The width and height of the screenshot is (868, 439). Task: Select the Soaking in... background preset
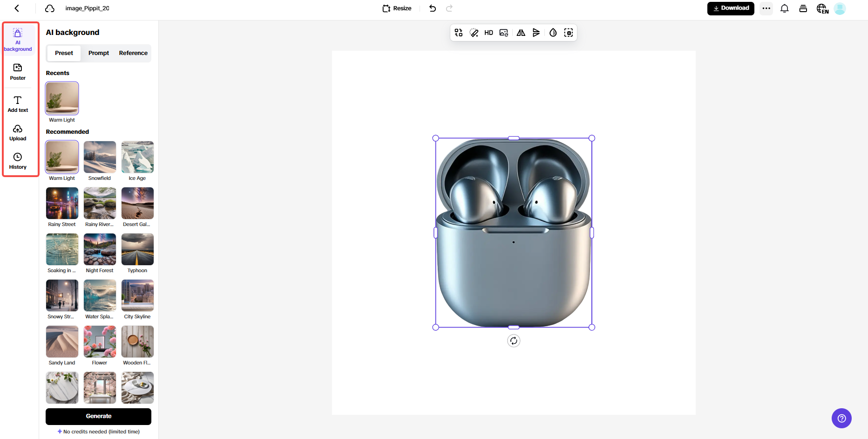(62, 249)
